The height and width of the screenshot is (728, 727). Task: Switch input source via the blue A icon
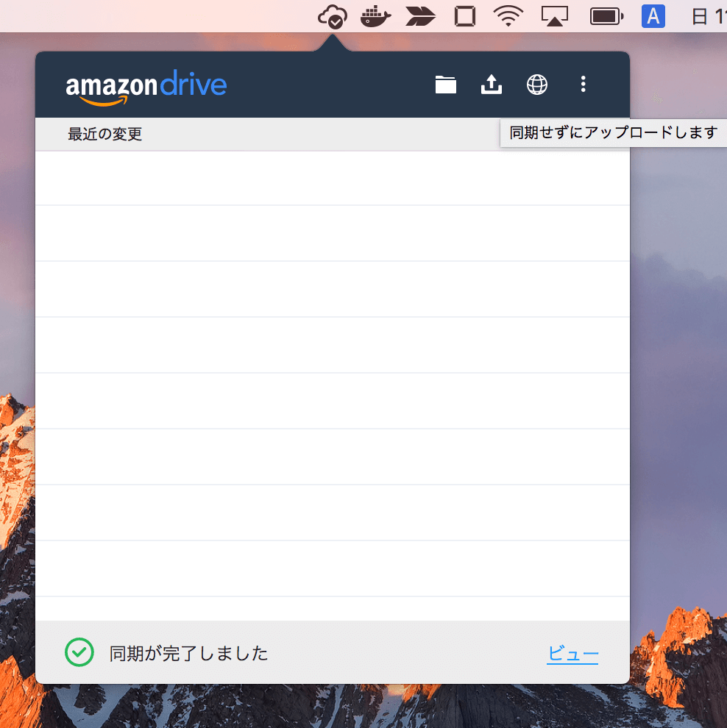[653, 15]
